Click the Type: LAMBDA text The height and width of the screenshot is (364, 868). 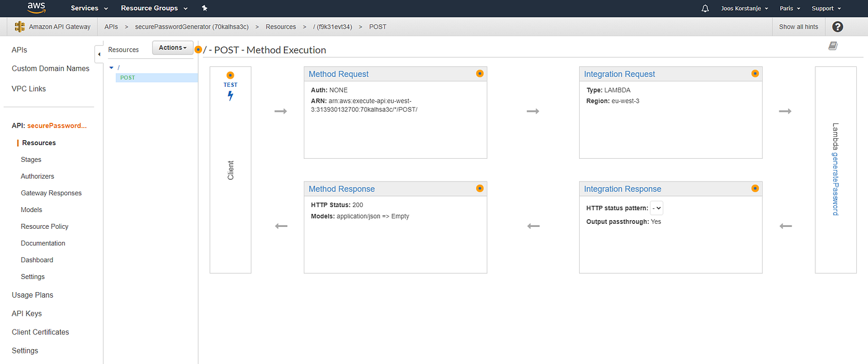[x=608, y=90]
